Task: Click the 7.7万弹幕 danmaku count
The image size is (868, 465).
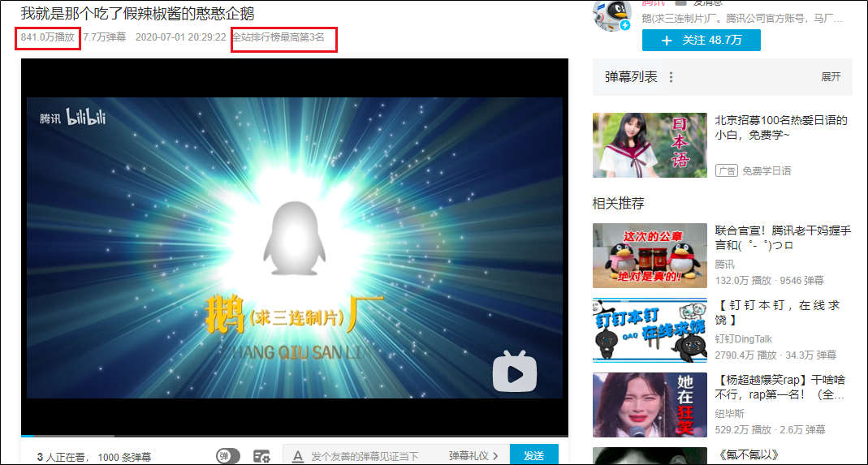Action: click(105, 37)
